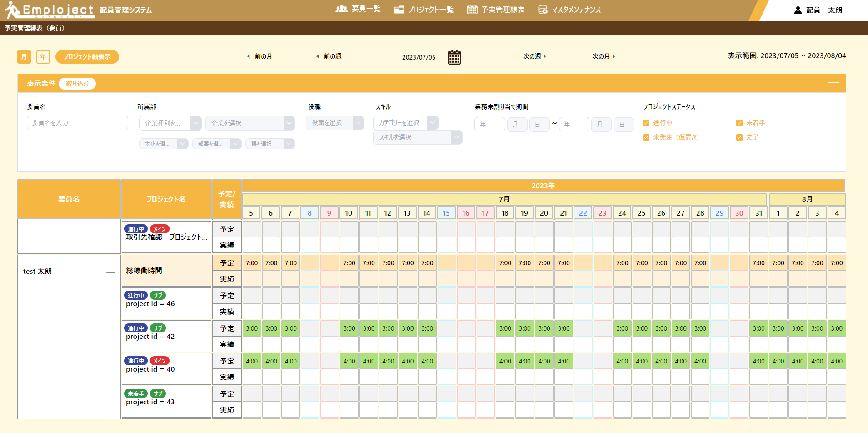Click the 前の週 left arrow

click(x=318, y=56)
